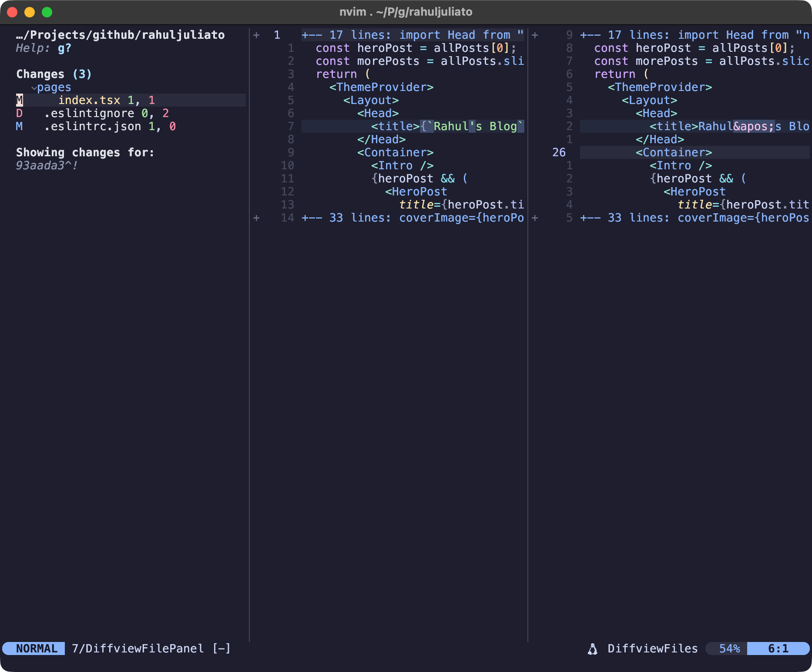This screenshot has height=672, width=812.
Task: Click right pane '<Layout>' line
Action: click(650, 100)
